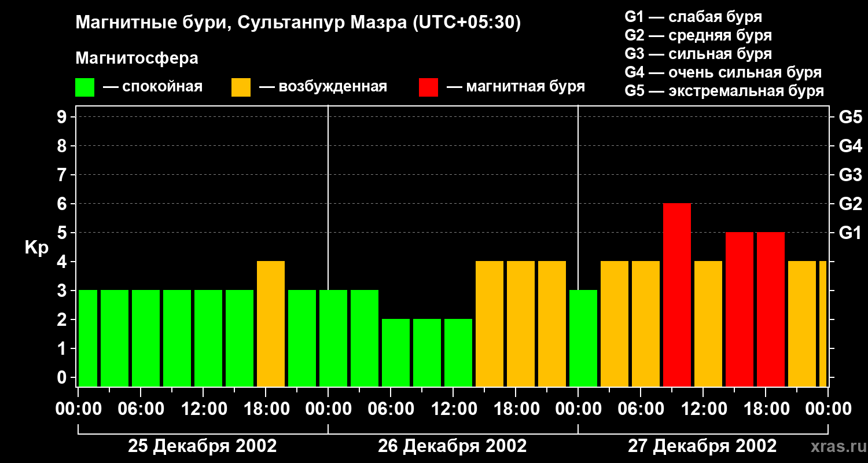868x463 pixels.
Task: Select the yellow bar above 12:00 on 27 Декабря
Action: tap(708, 324)
